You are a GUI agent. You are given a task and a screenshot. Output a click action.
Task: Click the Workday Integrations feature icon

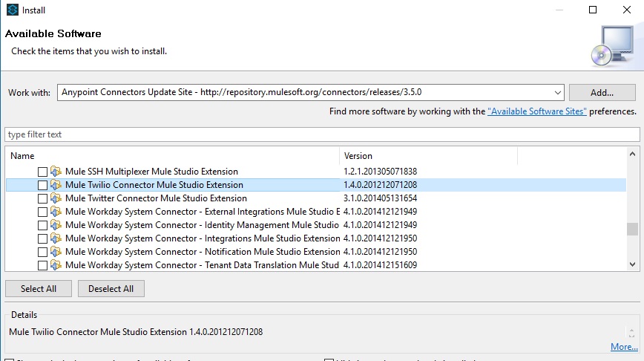[56, 238]
